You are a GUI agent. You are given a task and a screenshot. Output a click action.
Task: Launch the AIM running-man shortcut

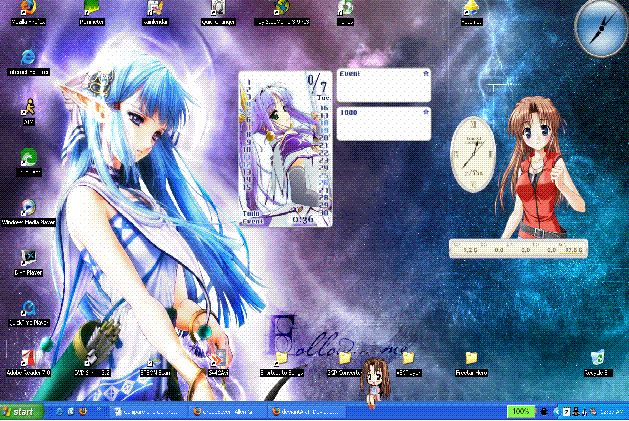pyautogui.click(x=28, y=112)
